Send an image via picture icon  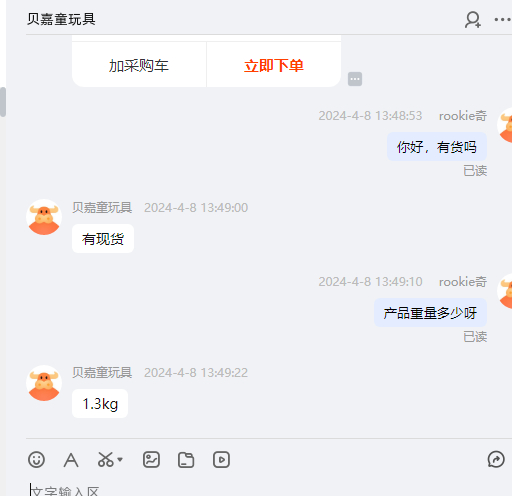click(151, 460)
